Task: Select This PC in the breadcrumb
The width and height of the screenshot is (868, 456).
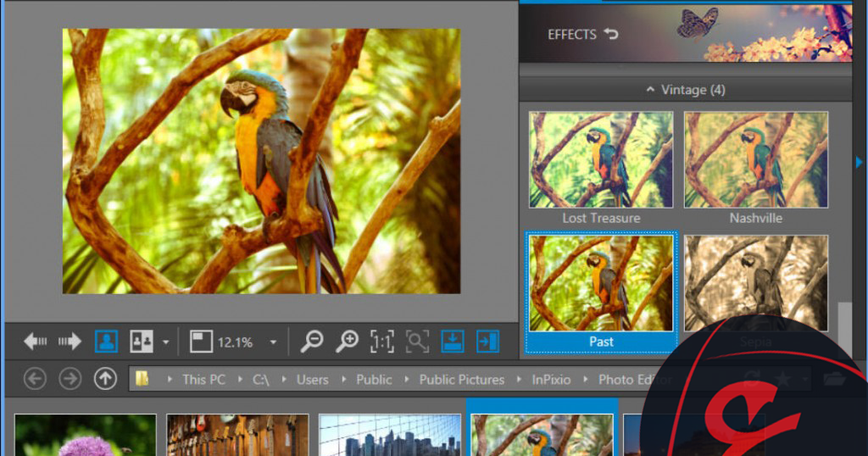Action: pos(203,380)
